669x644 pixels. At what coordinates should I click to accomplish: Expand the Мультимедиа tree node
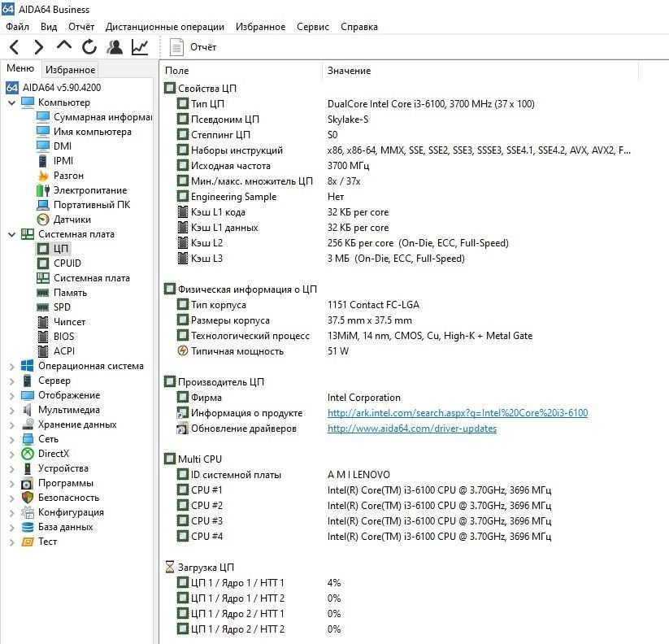(12, 410)
